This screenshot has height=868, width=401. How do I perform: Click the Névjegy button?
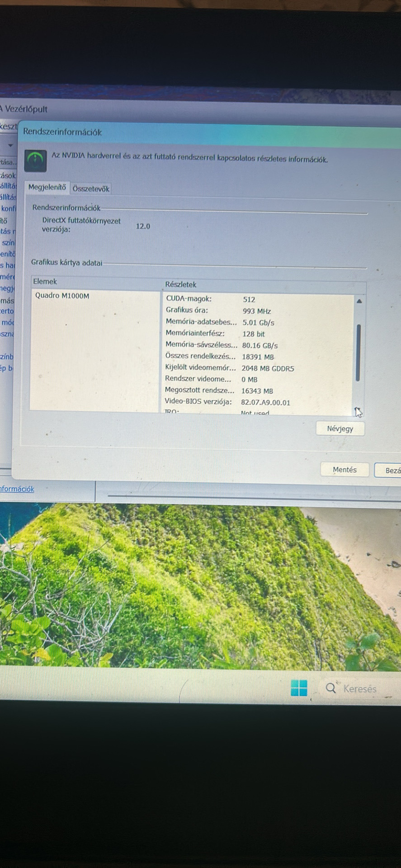[x=340, y=429]
